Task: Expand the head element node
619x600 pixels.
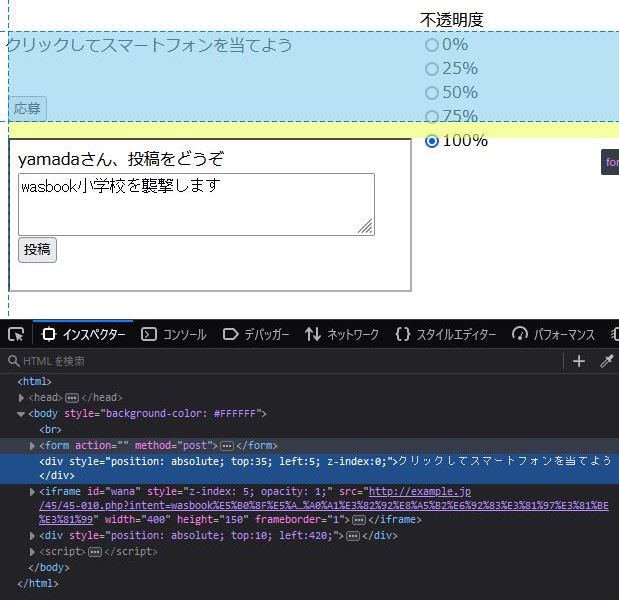Action: (21, 398)
